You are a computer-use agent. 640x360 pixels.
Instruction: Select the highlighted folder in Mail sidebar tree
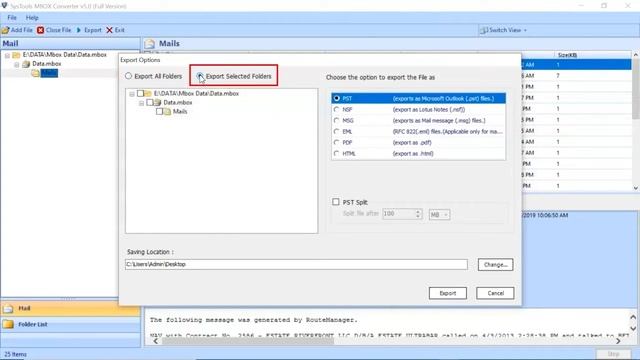49,73
